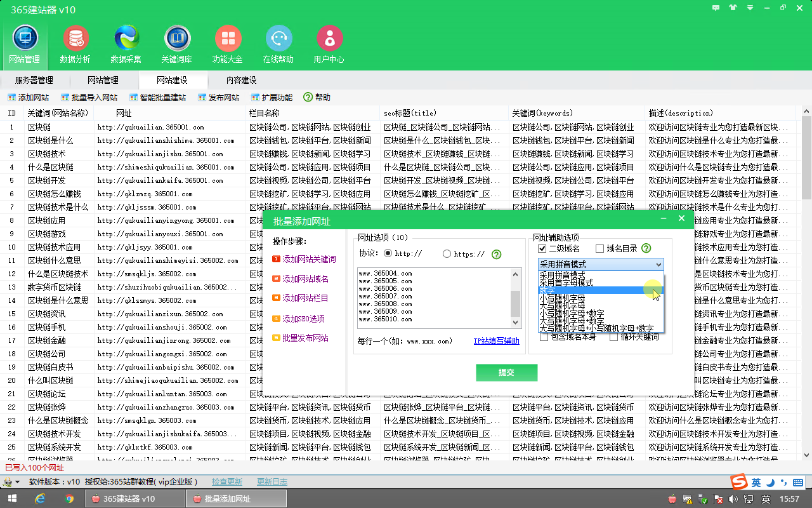Switch to the 服务器管理 tab

[x=34, y=80]
